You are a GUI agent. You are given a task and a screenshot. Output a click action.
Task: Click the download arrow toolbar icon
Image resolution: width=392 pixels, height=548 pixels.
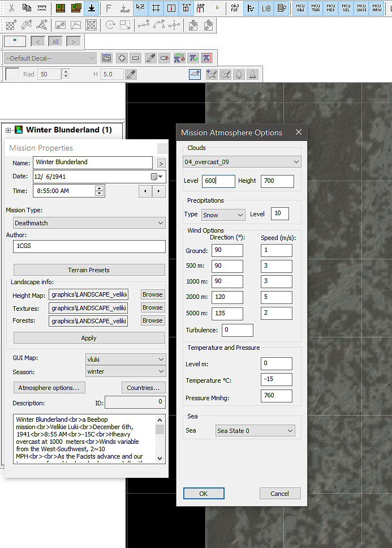click(92, 8)
